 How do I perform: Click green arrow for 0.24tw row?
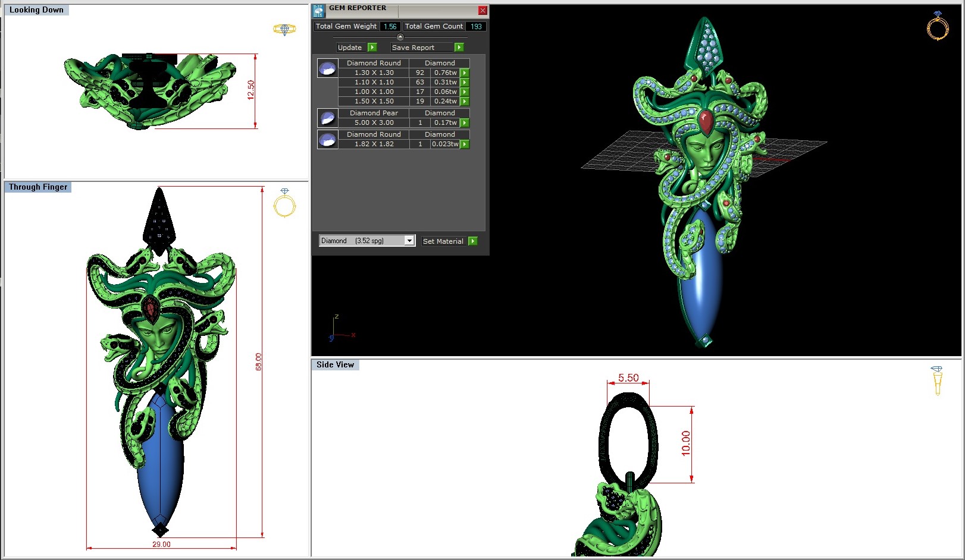pyautogui.click(x=465, y=101)
